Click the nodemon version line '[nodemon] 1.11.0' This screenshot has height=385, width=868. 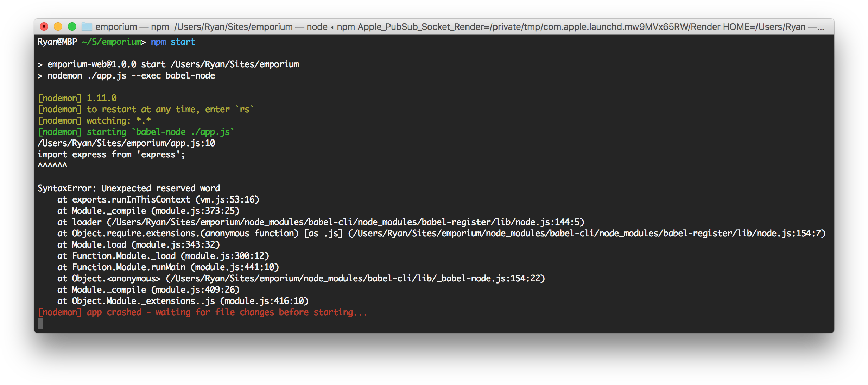click(78, 98)
